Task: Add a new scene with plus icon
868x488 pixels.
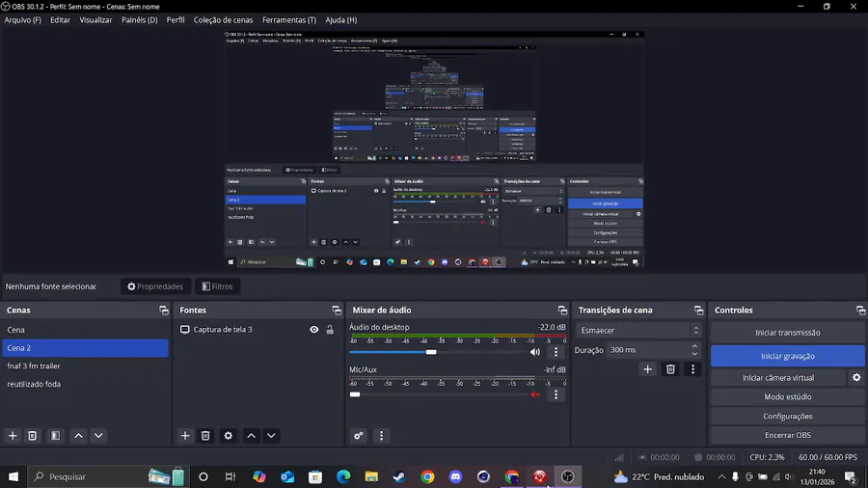Action: [x=13, y=435]
